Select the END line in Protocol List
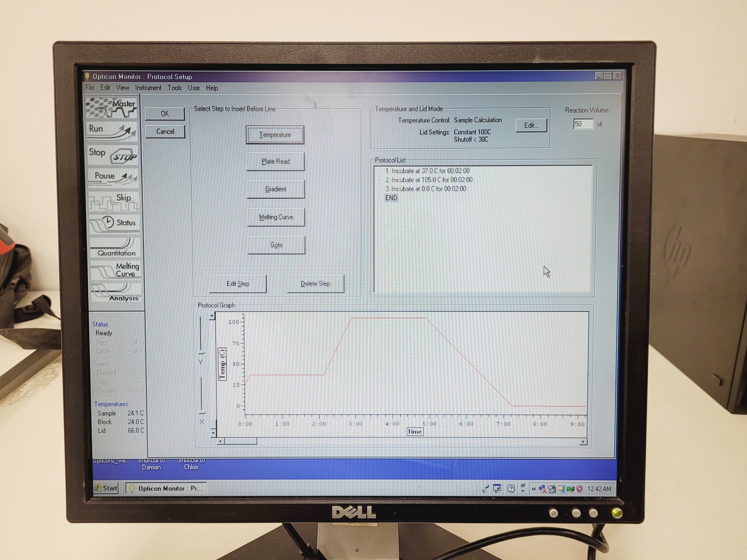Viewport: 747px width, 560px height. 391,198
